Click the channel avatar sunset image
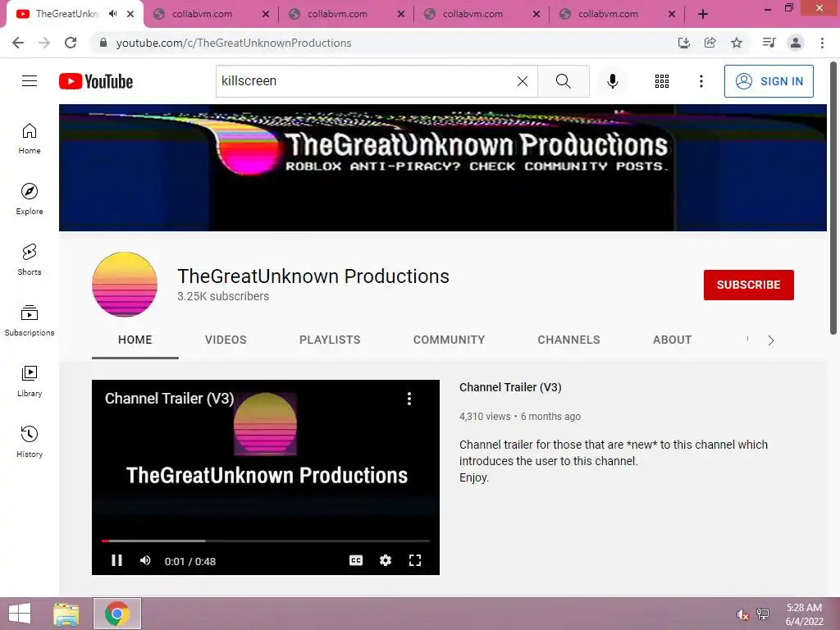Viewport: 840px width, 630px height. [125, 285]
